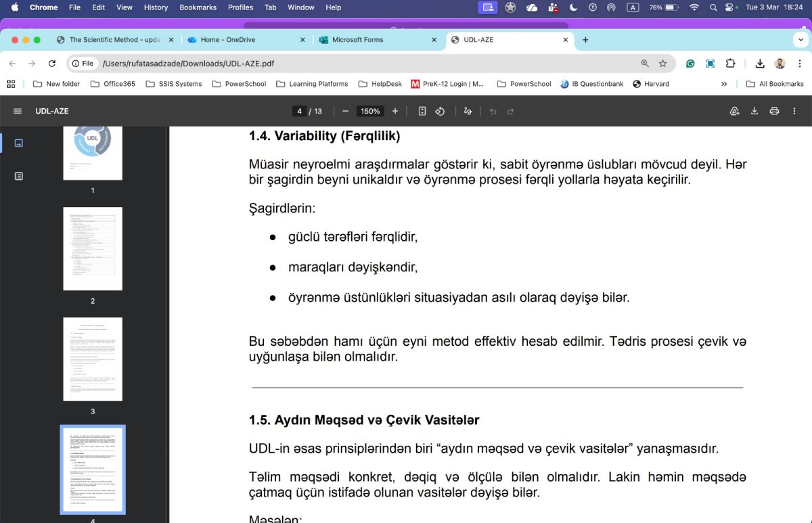Screen dimensions: 812x523
Task: Open page 2 thumbnail
Action: (93, 249)
